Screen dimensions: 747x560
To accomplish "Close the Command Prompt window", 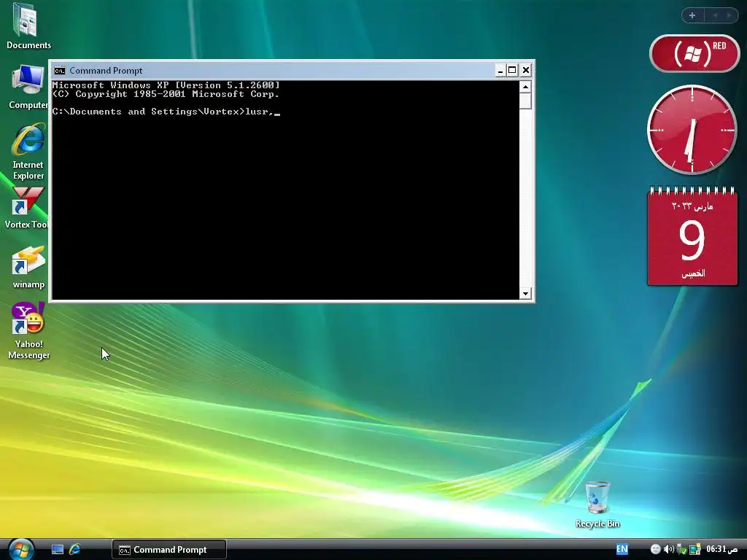I will click(525, 71).
